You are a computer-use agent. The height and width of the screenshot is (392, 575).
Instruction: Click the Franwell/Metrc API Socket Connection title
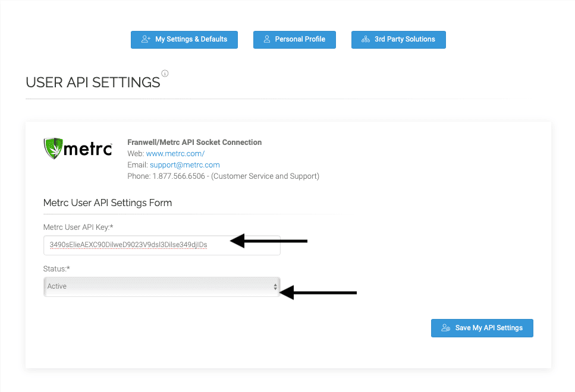point(194,142)
